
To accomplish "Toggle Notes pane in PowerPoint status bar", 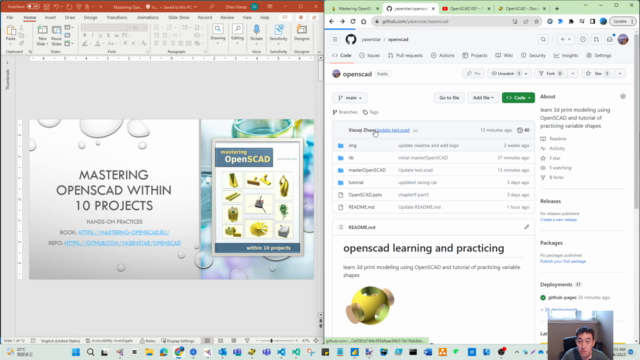I will tap(148, 340).
